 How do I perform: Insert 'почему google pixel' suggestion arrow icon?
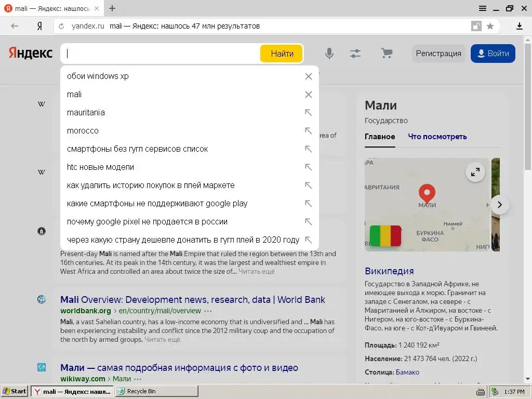308,221
